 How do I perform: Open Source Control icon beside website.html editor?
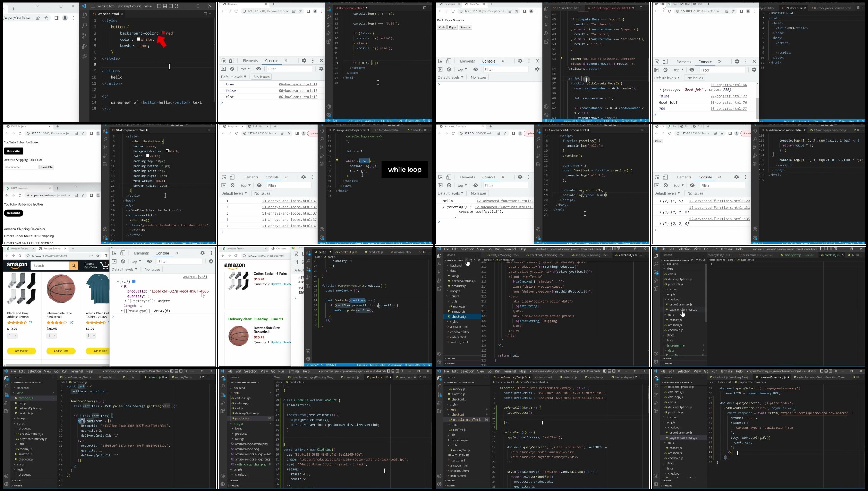click(x=84, y=36)
